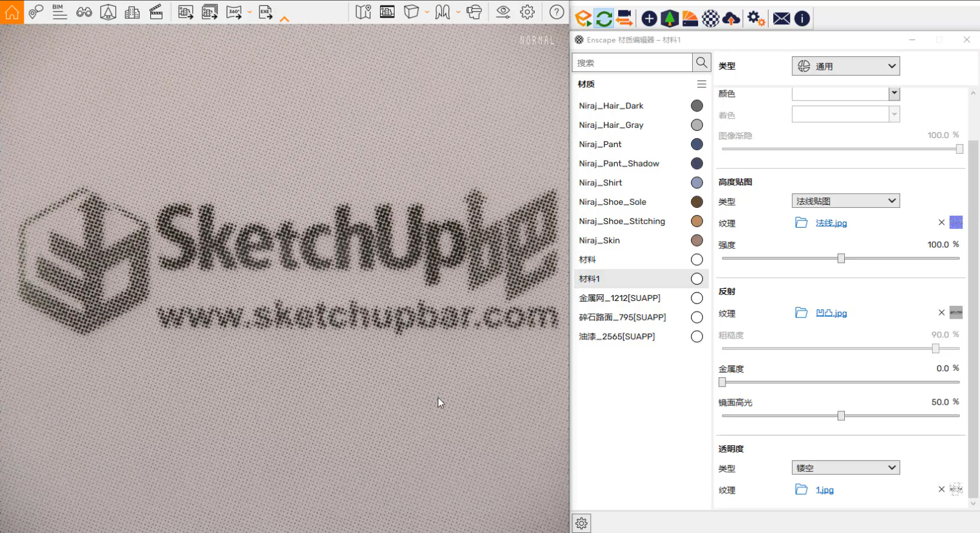Select the Niraj_Pant material

(x=641, y=144)
